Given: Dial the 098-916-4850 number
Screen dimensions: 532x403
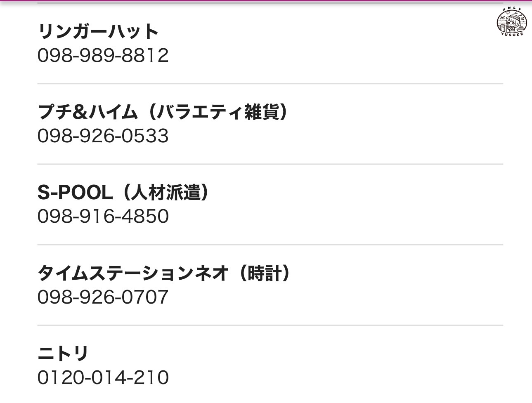Looking at the screenshot, I should click(103, 217).
